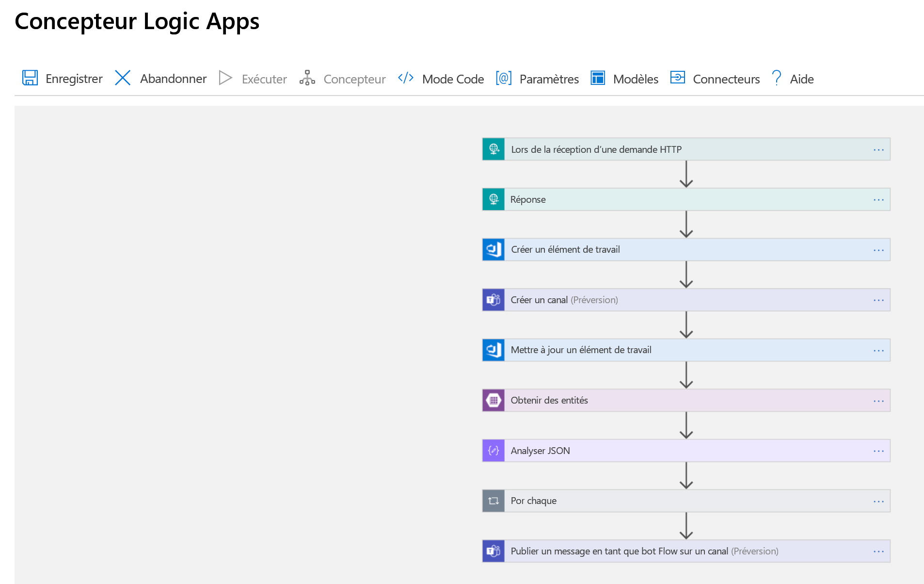This screenshot has height=584, width=924.
Task: Click the HTTP request trigger icon
Action: [x=494, y=149]
